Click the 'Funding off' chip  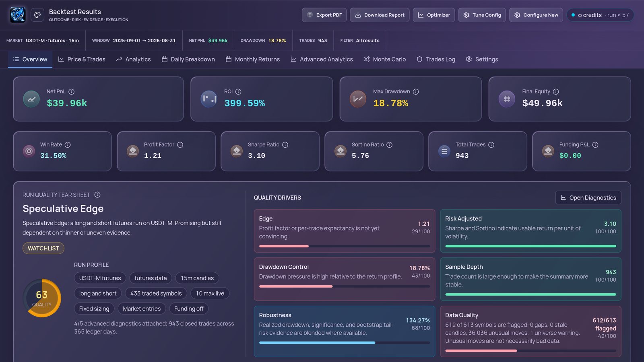[189, 309]
